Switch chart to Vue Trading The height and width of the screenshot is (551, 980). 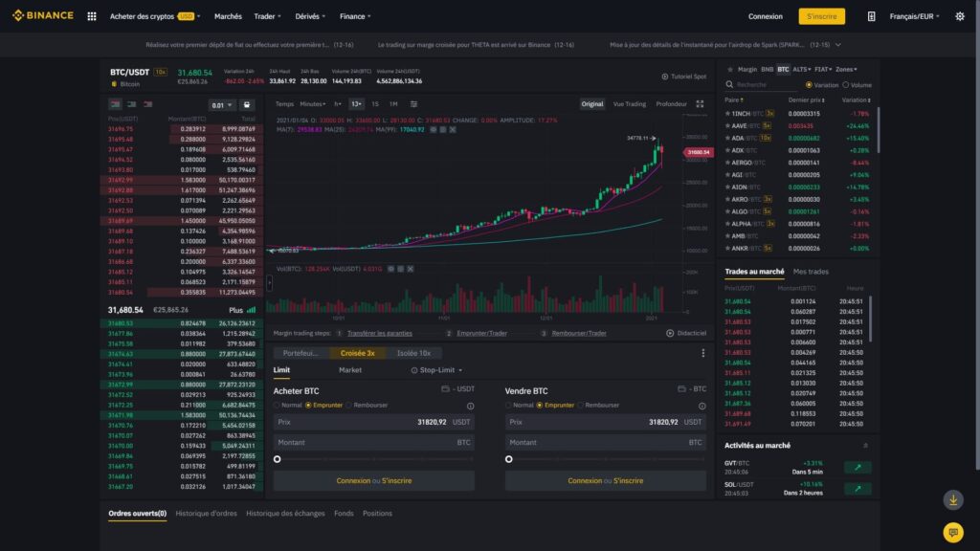pos(630,104)
